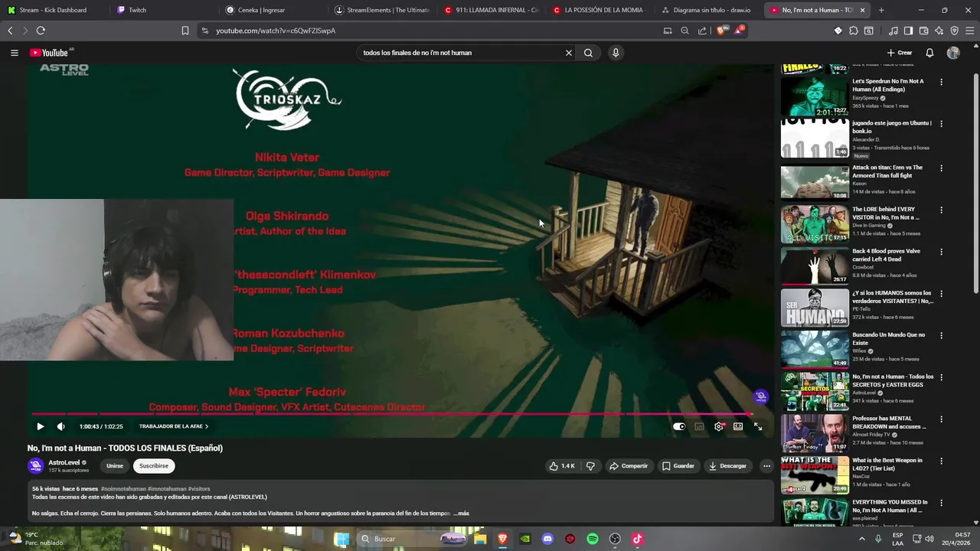Open options for Back 4 Blood video

941,252
